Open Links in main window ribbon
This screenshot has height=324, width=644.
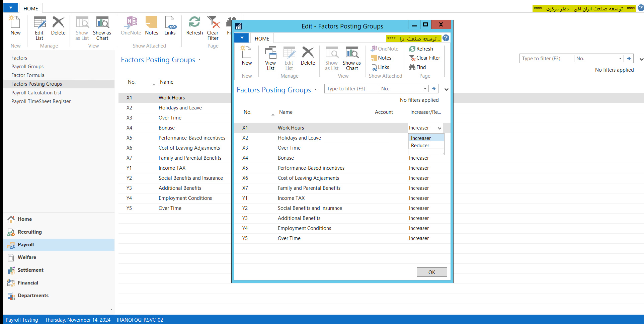pos(170,26)
